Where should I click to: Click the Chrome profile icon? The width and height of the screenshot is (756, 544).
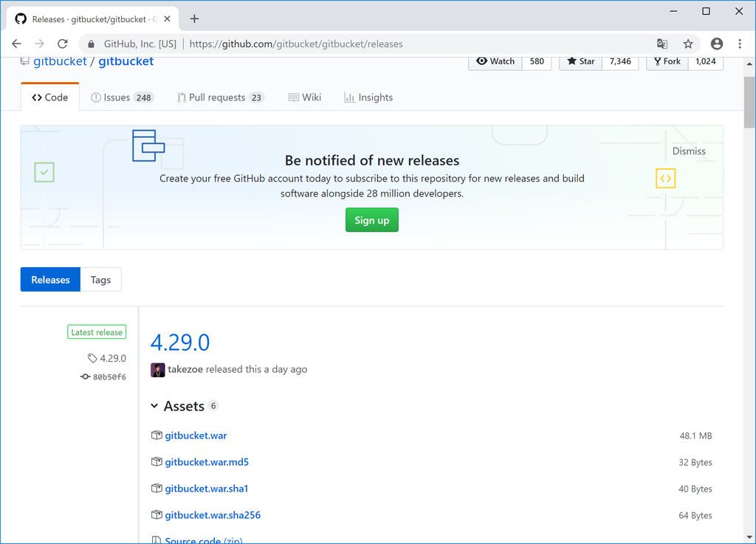tap(716, 44)
